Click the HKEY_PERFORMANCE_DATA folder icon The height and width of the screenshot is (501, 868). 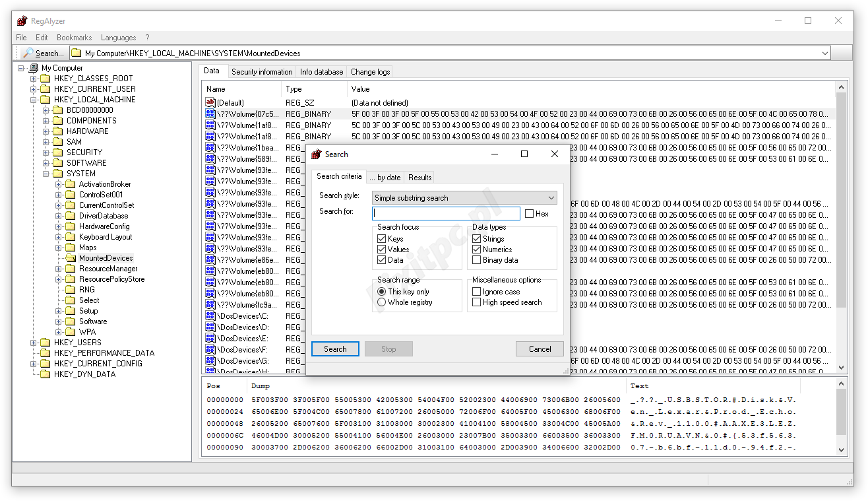click(x=45, y=353)
